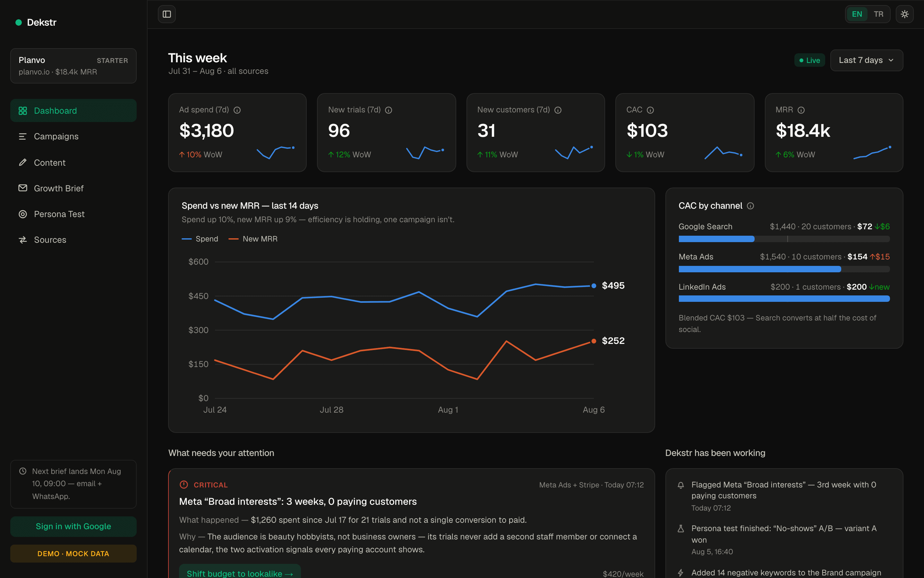This screenshot has height=578, width=924.
Task: Click the New customers sparkline
Action: click(574, 152)
